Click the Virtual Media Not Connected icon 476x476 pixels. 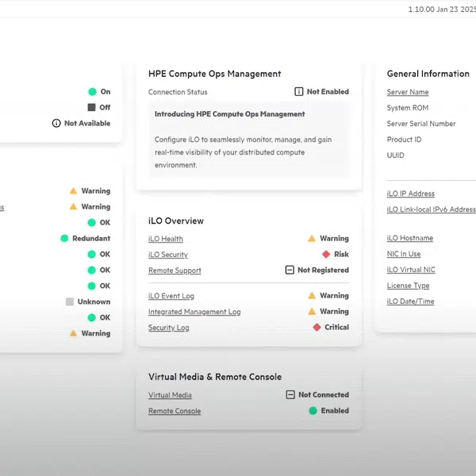(290, 395)
